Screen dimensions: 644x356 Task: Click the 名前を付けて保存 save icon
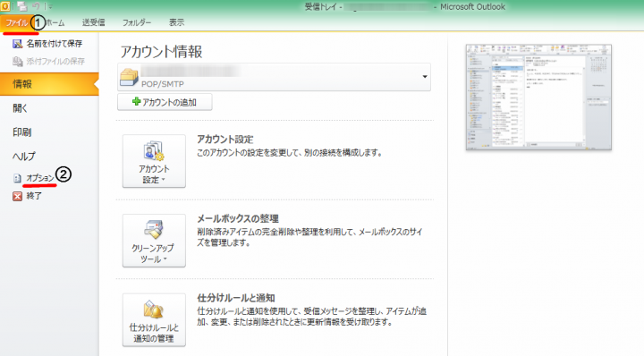(x=17, y=44)
